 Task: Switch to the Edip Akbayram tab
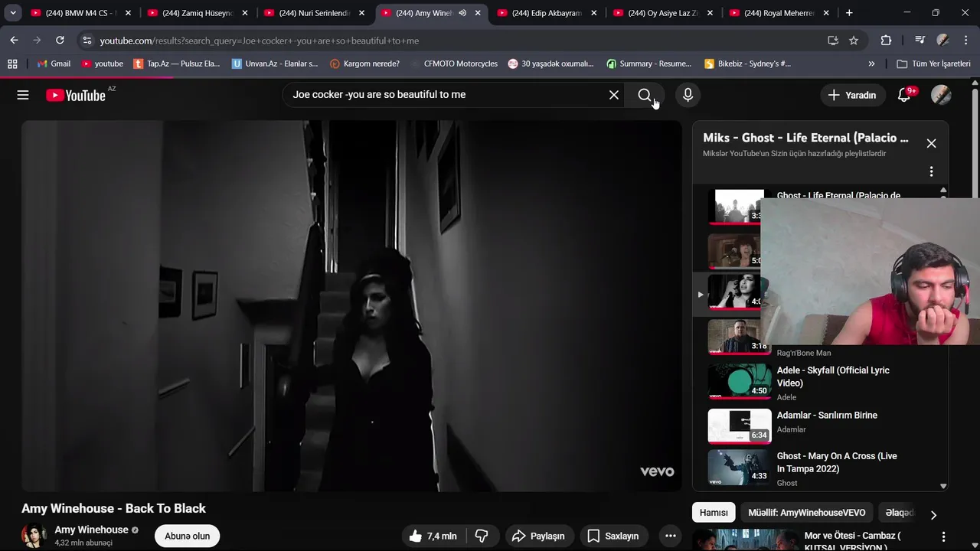coord(546,13)
